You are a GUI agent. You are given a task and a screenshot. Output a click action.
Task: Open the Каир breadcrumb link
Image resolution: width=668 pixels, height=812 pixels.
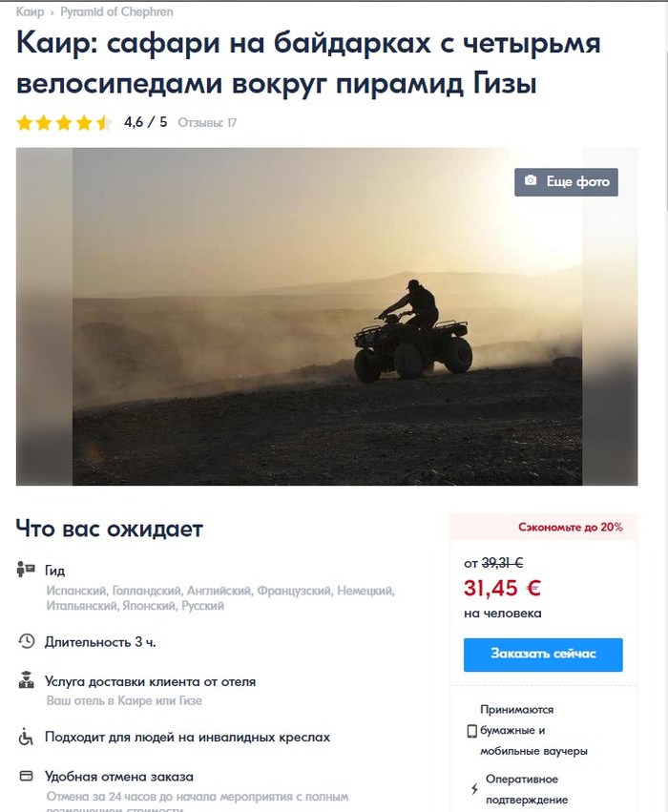(30, 11)
